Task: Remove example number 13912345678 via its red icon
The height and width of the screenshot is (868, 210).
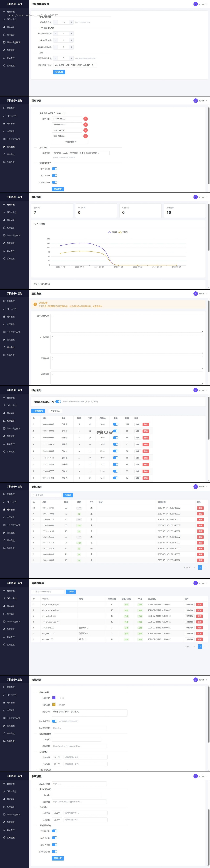Action: coord(86,130)
